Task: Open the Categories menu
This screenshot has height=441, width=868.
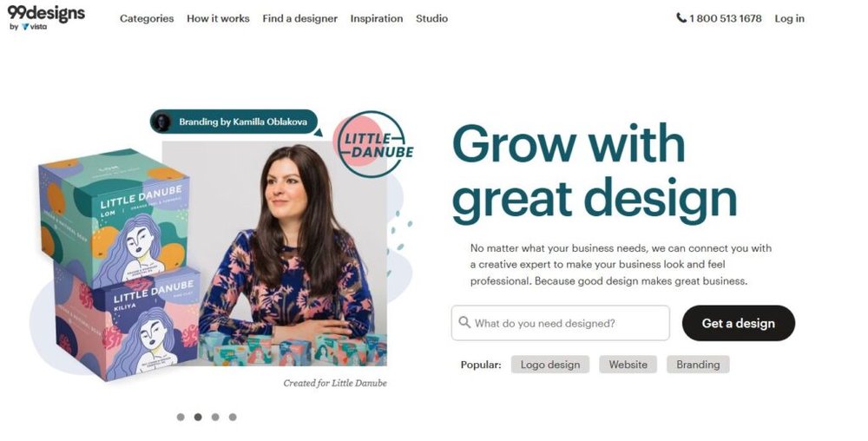Action: [147, 18]
